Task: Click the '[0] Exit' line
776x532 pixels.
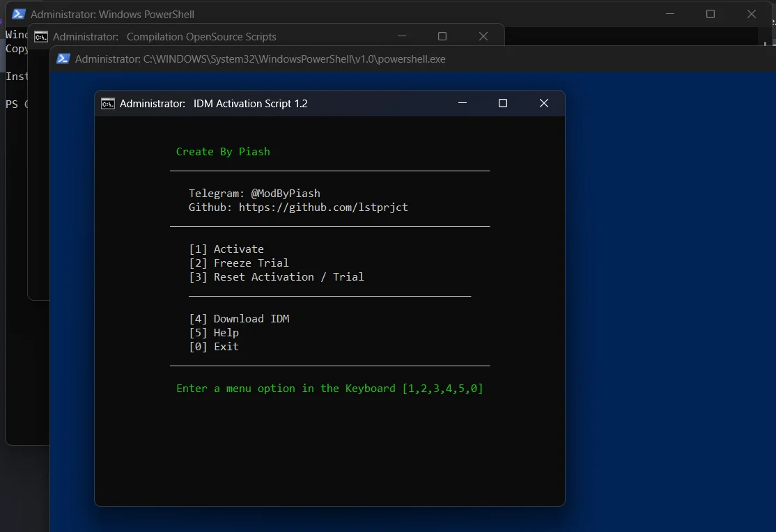Action: pyautogui.click(x=214, y=346)
